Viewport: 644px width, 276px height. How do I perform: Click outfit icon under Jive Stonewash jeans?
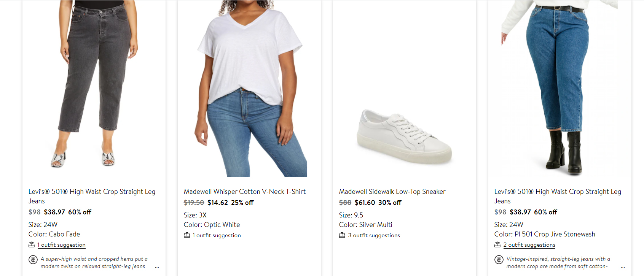[x=497, y=245]
